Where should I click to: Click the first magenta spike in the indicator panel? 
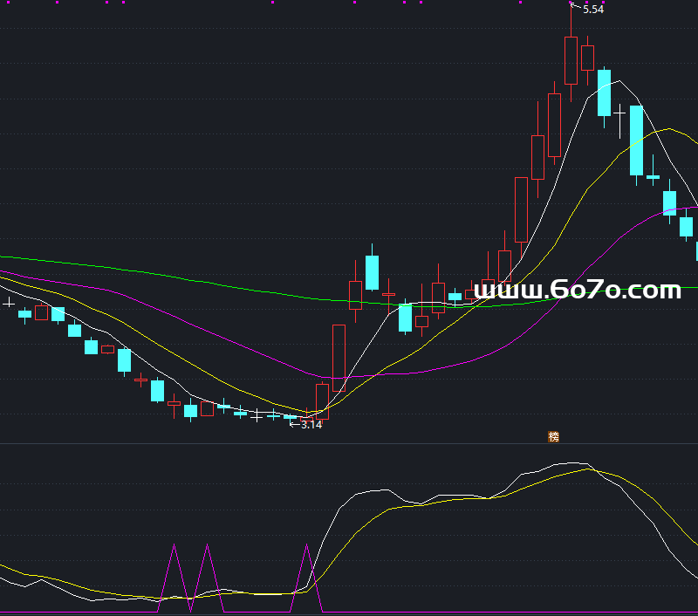click(x=174, y=578)
